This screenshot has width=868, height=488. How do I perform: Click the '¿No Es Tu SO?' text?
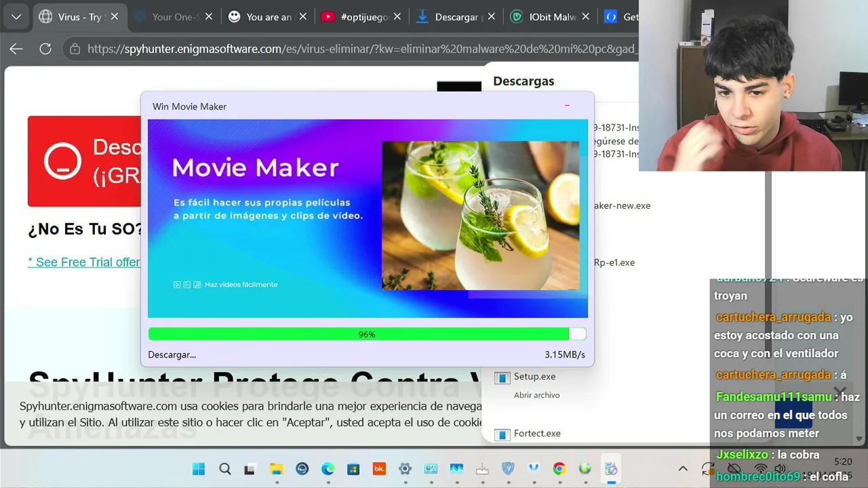point(85,229)
